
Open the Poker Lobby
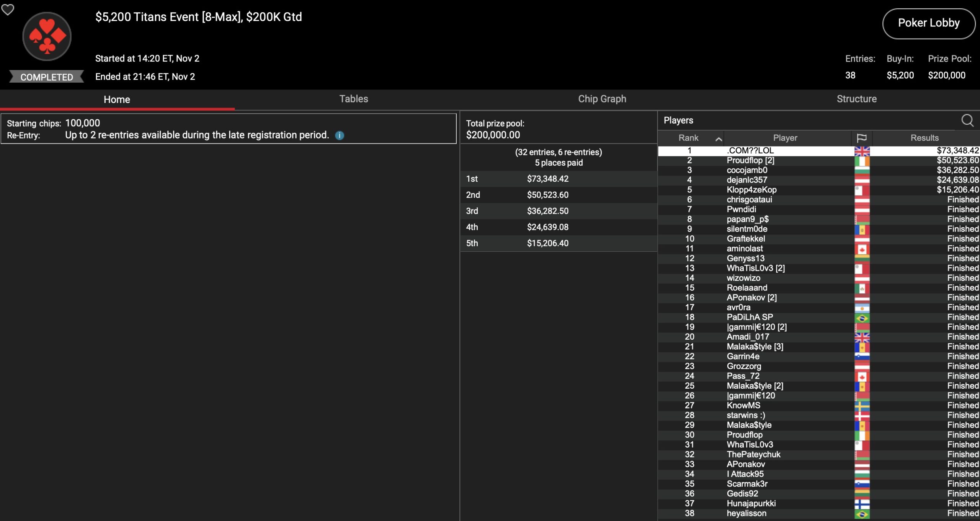point(928,23)
